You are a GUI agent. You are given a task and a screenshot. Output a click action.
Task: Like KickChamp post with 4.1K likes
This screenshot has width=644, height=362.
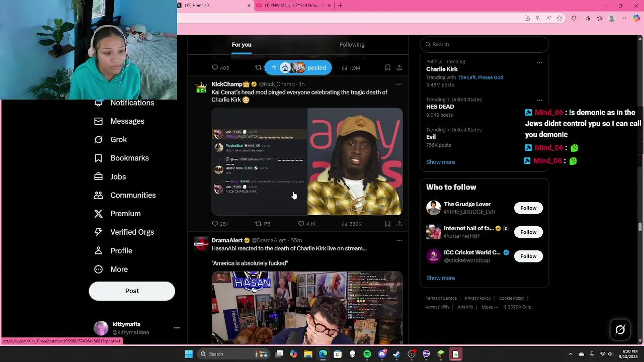[306, 224]
